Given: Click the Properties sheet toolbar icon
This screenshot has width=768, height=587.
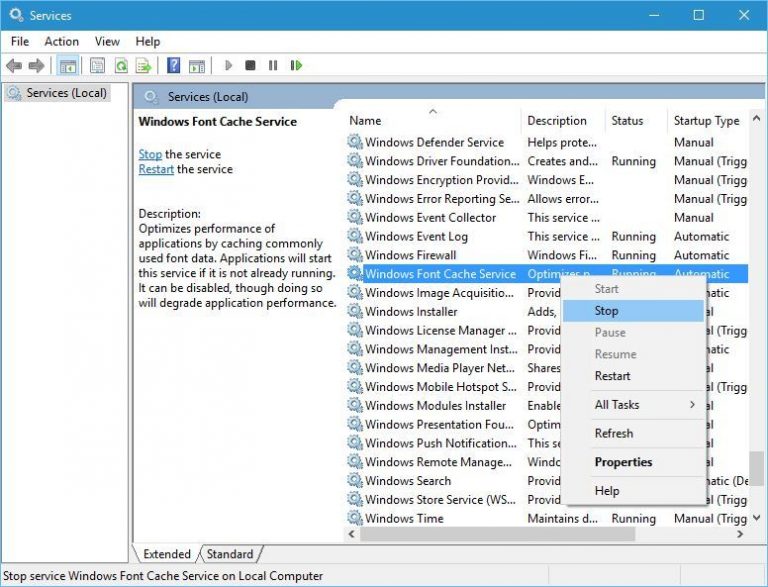Looking at the screenshot, I should tap(97, 65).
